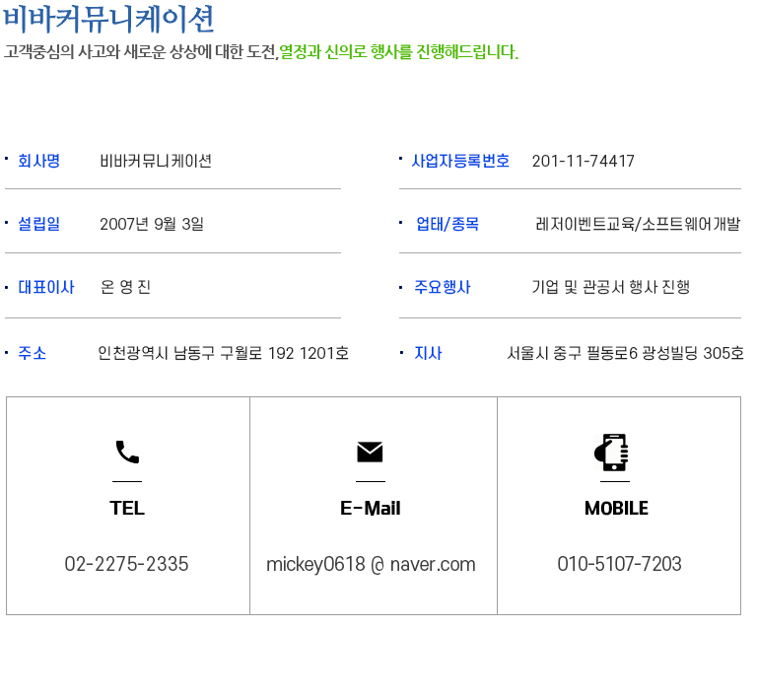Click the telephone handset icon
Viewport: 757px width, 700px height.
127,452
